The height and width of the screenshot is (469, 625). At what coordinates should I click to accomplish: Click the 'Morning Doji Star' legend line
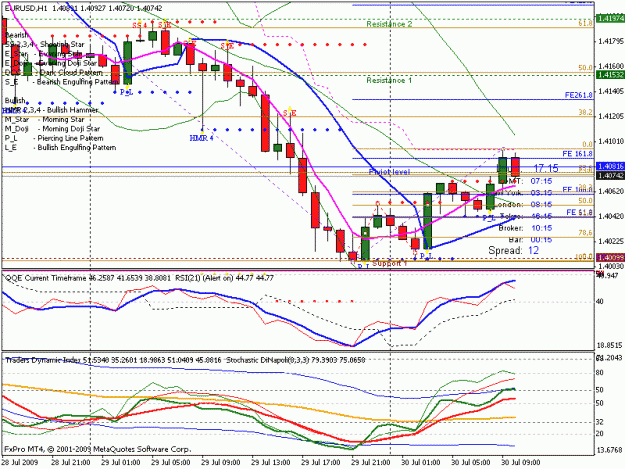[52, 129]
